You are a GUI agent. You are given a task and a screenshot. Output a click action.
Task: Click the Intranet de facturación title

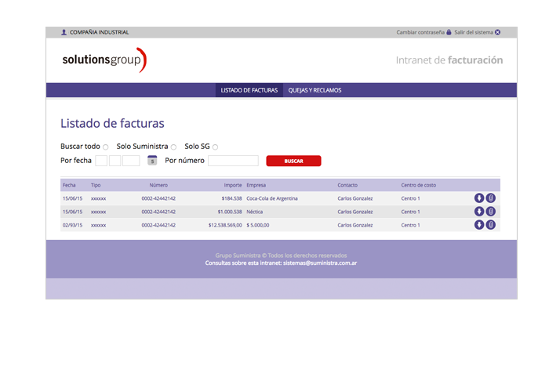pos(449,60)
